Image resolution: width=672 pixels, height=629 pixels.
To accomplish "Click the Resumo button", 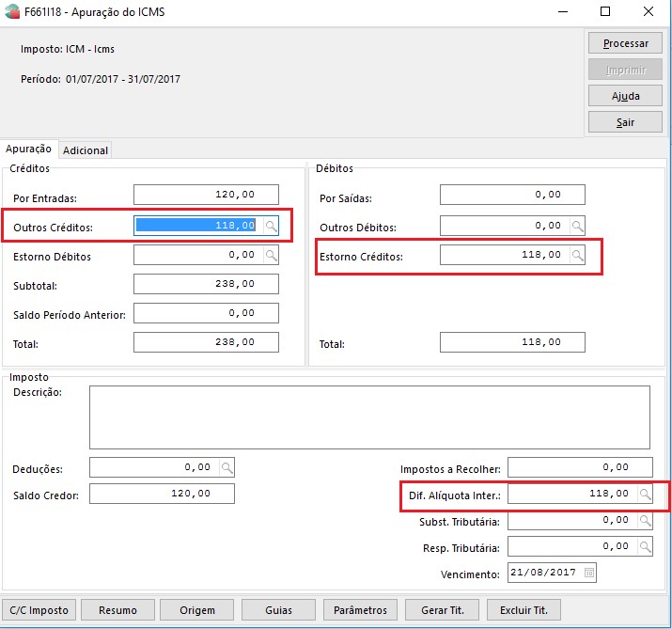I will (x=117, y=610).
